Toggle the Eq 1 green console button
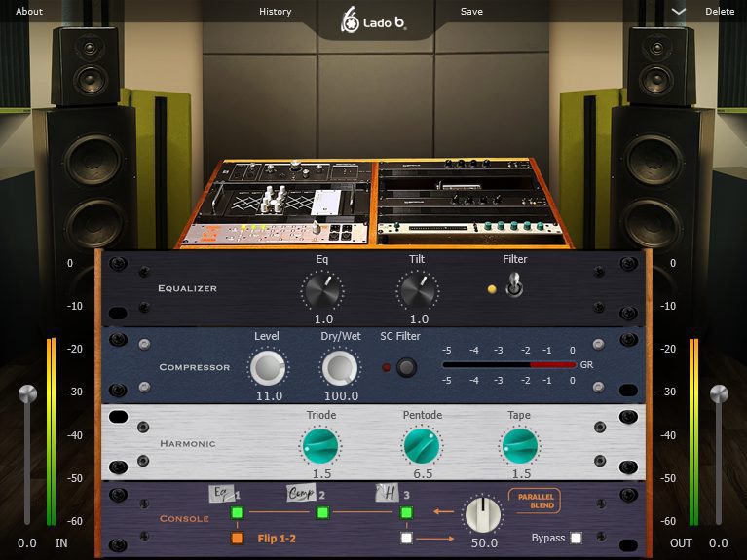This screenshot has width=747, height=560. pos(237,512)
